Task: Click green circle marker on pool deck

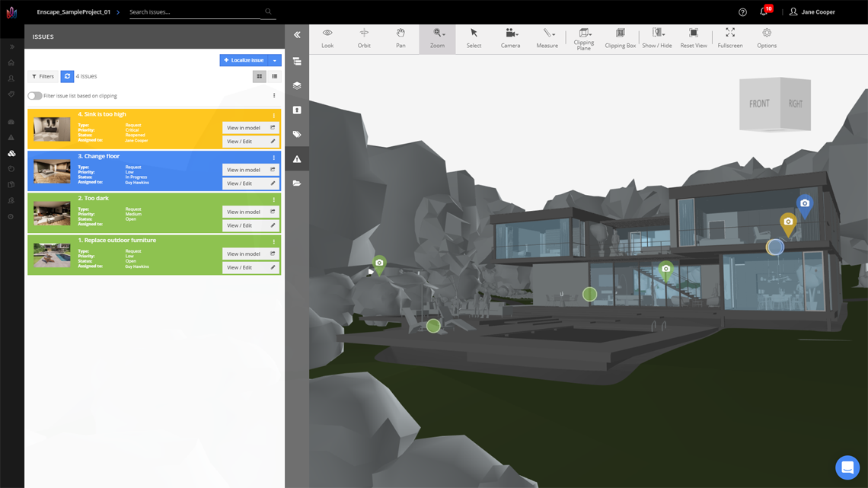Action: [x=433, y=326]
